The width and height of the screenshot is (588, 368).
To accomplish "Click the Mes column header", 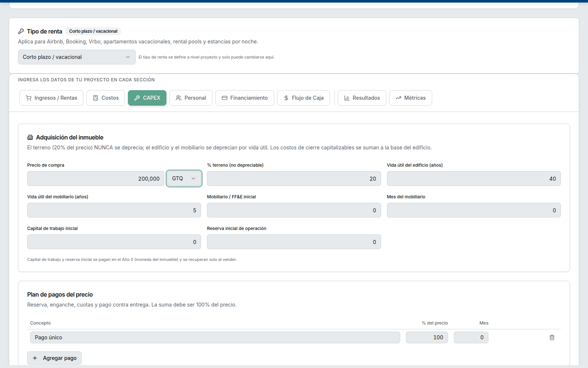I will click(x=484, y=323).
